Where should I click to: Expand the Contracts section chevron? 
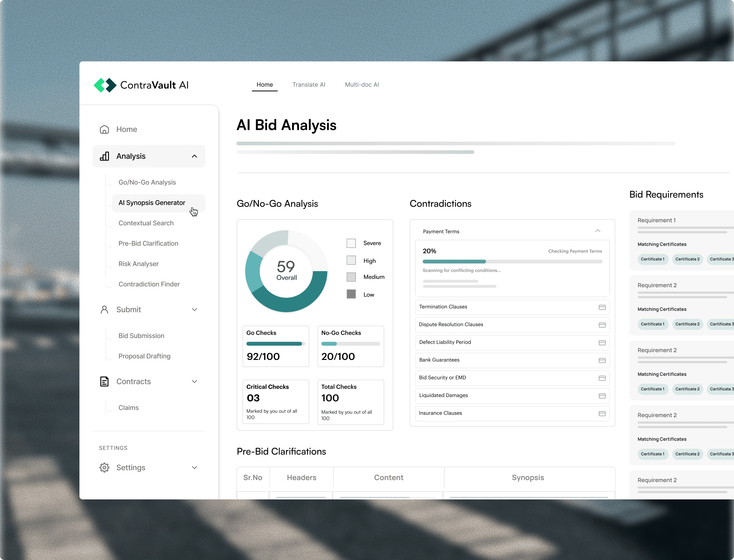194,381
